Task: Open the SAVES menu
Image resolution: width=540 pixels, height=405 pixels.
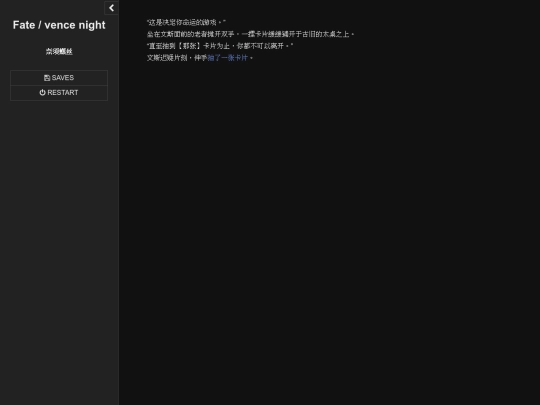Action: [x=59, y=78]
